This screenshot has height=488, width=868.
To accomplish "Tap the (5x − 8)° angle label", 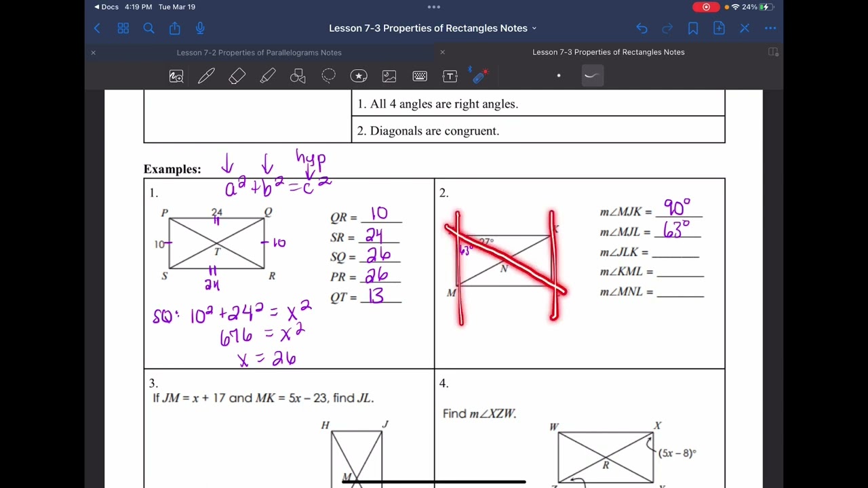I will [x=677, y=453].
